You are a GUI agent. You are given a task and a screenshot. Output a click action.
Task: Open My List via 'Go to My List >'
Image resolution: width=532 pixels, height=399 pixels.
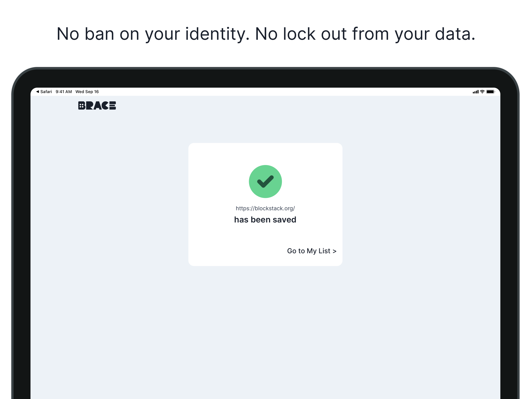(x=311, y=251)
